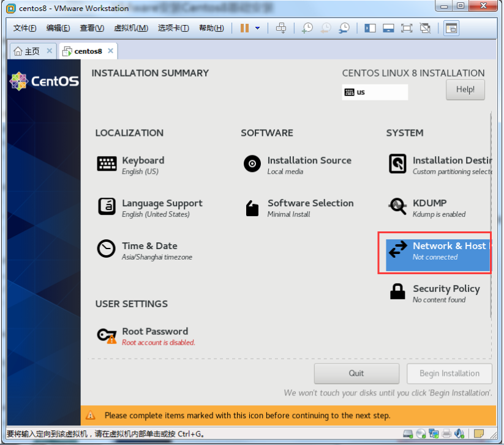Screen dimensions: 504x445
Task: Click the Help! button
Action: [465, 89]
